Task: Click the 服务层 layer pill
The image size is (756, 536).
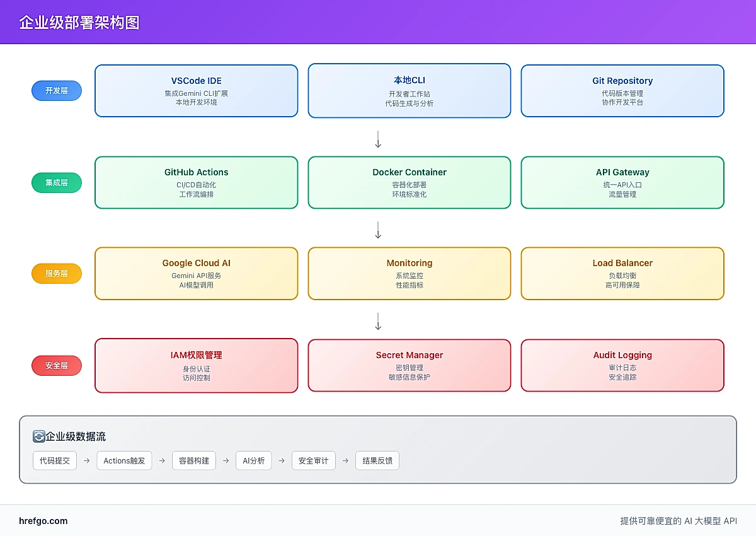Action: (x=57, y=274)
